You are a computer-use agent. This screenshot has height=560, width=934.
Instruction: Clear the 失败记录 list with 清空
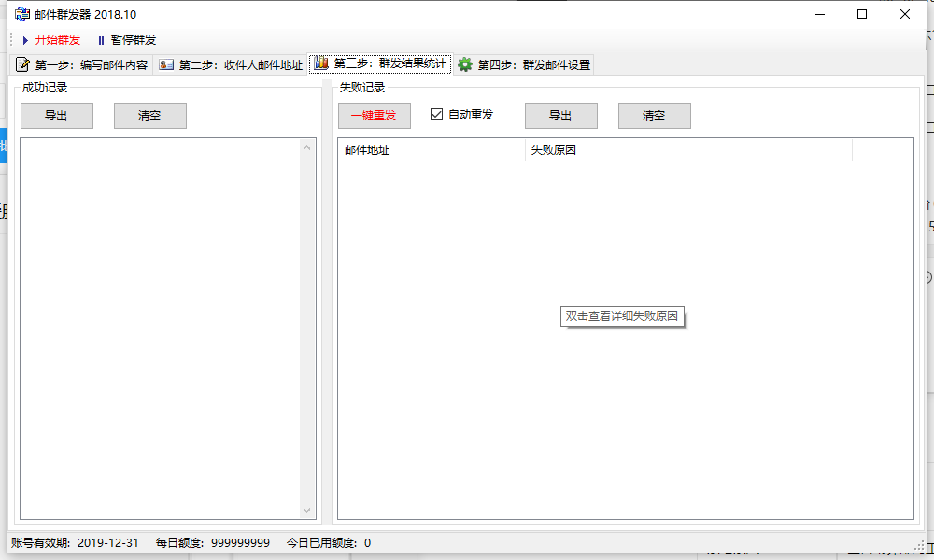click(655, 116)
